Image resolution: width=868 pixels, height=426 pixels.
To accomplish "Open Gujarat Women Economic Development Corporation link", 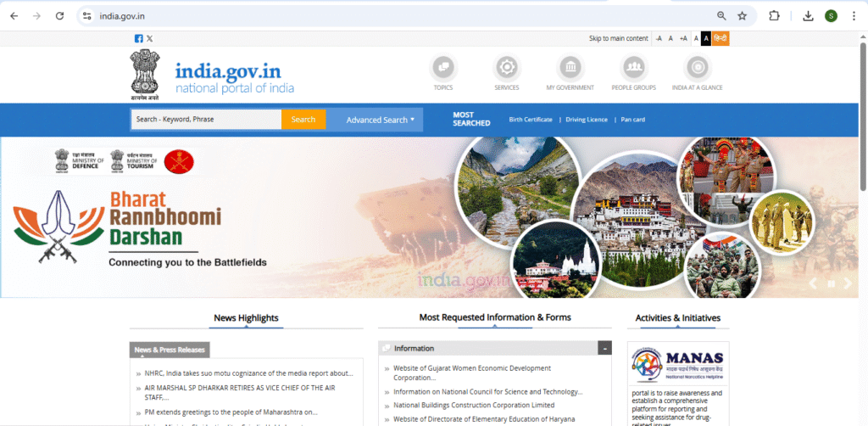I will click(x=472, y=373).
